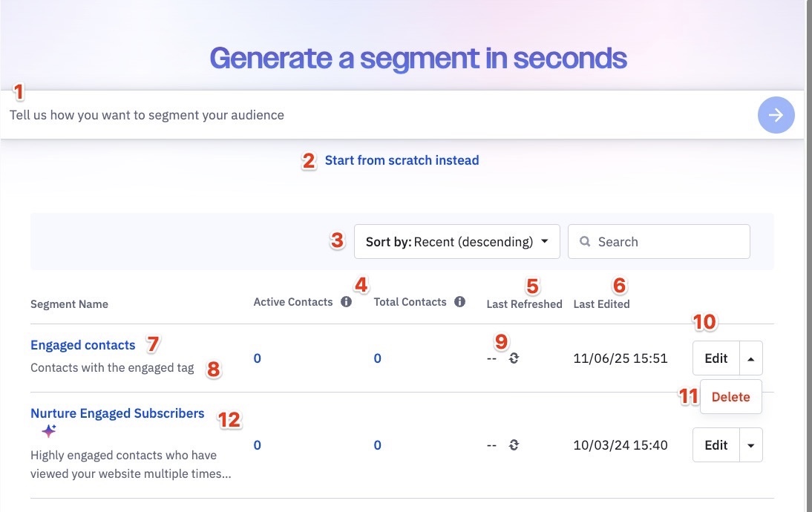The height and width of the screenshot is (512, 812).
Task: Select Delete from the open menu
Action: (x=730, y=397)
